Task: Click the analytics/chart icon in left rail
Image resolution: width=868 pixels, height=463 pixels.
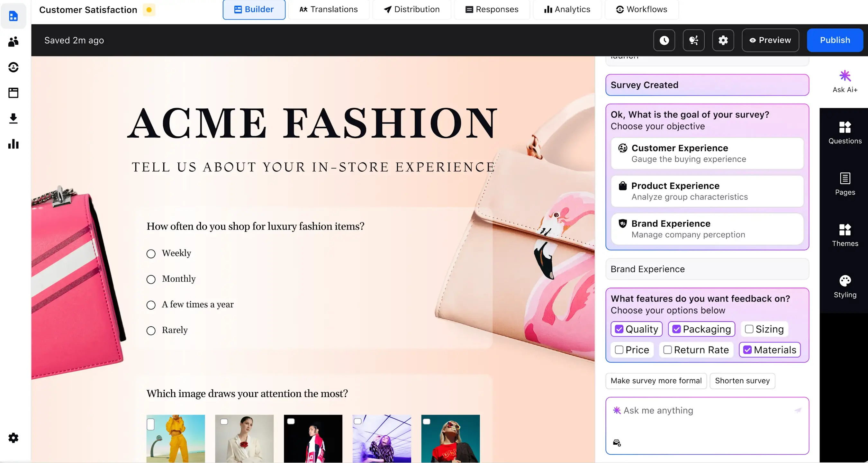Action: click(x=13, y=144)
